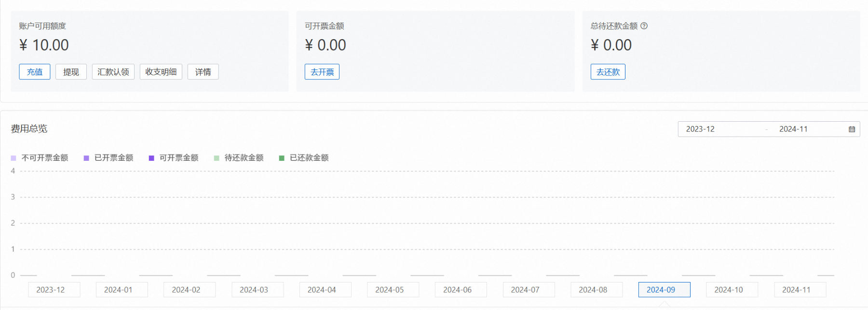Select the 2024-09 month label
Viewport: 868px width, 310px height.
coord(664,290)
